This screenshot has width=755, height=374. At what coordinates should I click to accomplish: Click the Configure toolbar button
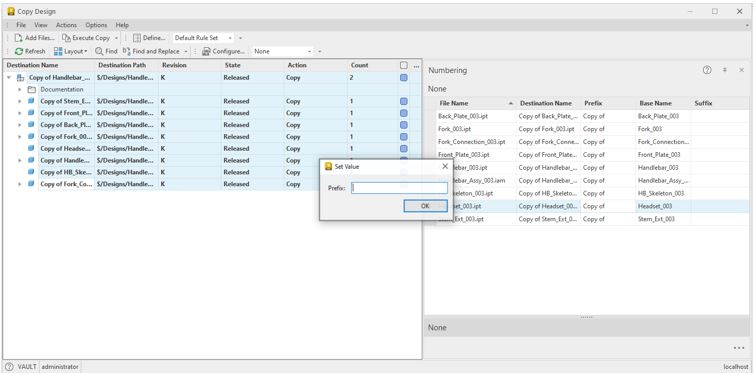pyautogui.click(x=223, y=51)
